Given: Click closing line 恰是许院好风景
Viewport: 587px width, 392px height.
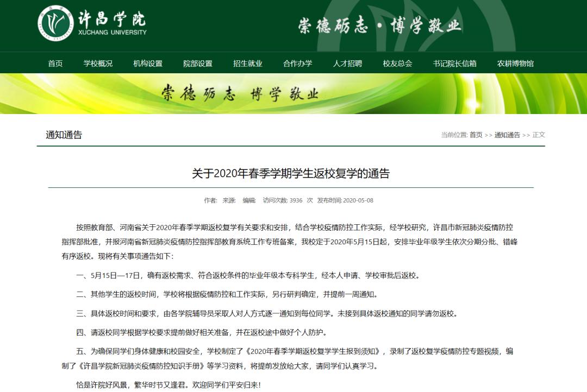Looking at the screenshot, I should [x=168, y=385].
